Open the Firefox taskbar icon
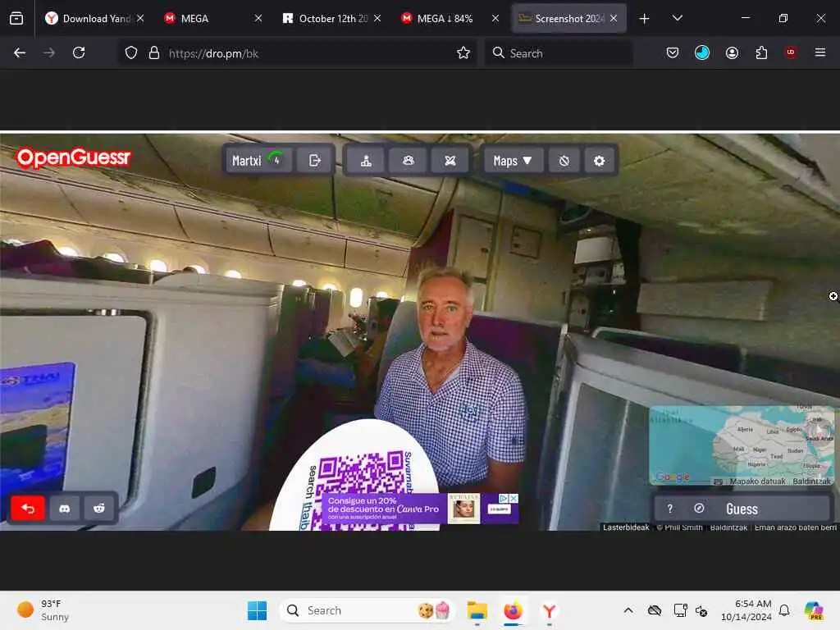This screenshot has width=840, height=630. 513,610
